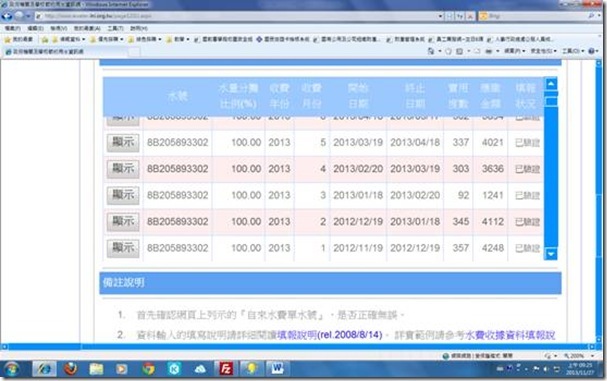Launch Google Chrome from the taskbar
This screenshot has width=607, height=381.
[148, 369]
